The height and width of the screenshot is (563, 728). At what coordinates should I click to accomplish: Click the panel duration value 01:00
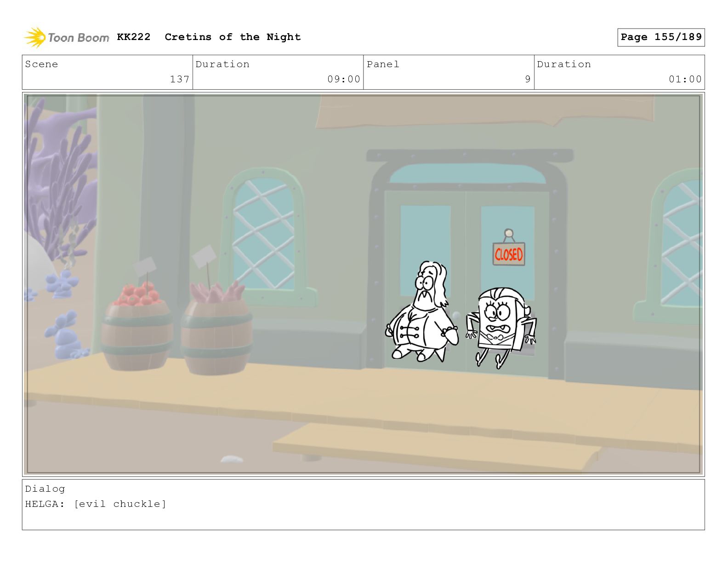(x=685, y=79)
